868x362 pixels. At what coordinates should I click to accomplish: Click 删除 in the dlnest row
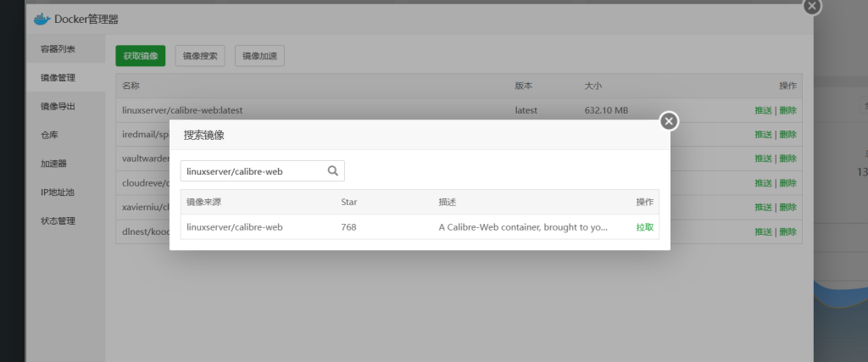click(787, 231)
